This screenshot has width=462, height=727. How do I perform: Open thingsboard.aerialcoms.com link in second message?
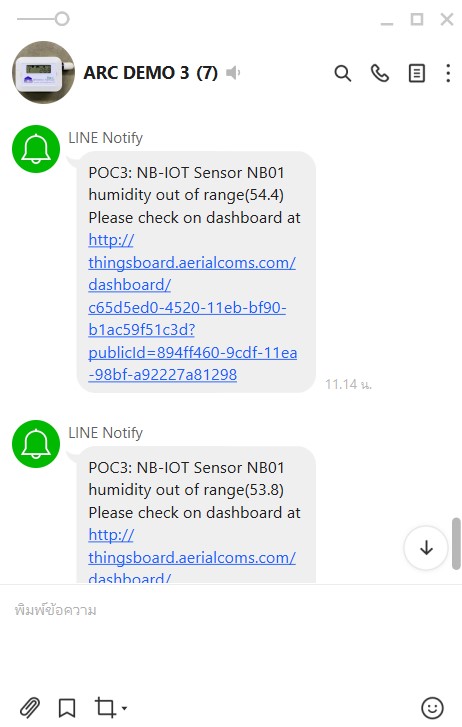click(x=192, y=557)
